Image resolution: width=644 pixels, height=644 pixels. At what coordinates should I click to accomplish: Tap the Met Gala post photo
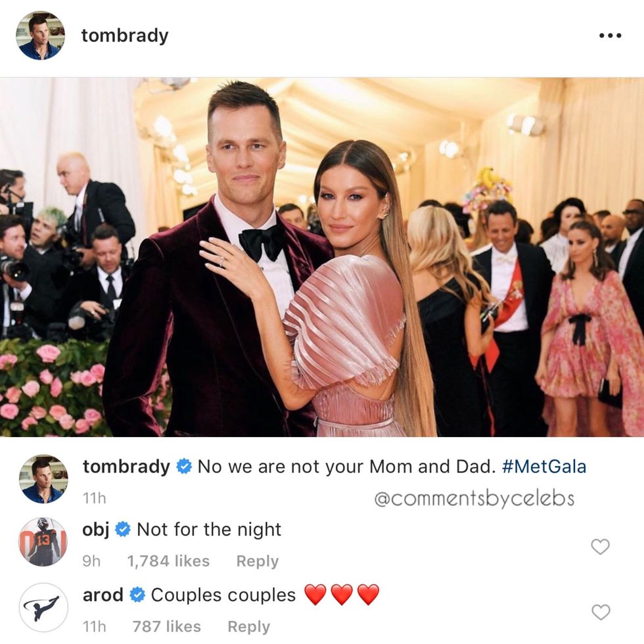point(322,257)
